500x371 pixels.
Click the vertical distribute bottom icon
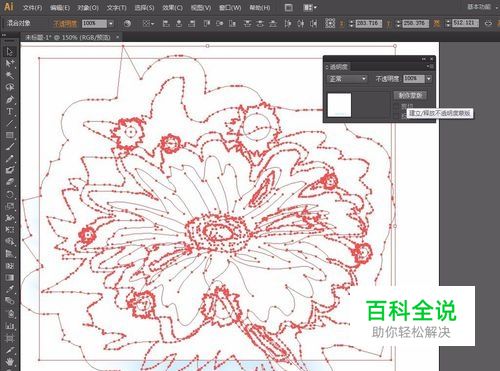tap(273, 23)
